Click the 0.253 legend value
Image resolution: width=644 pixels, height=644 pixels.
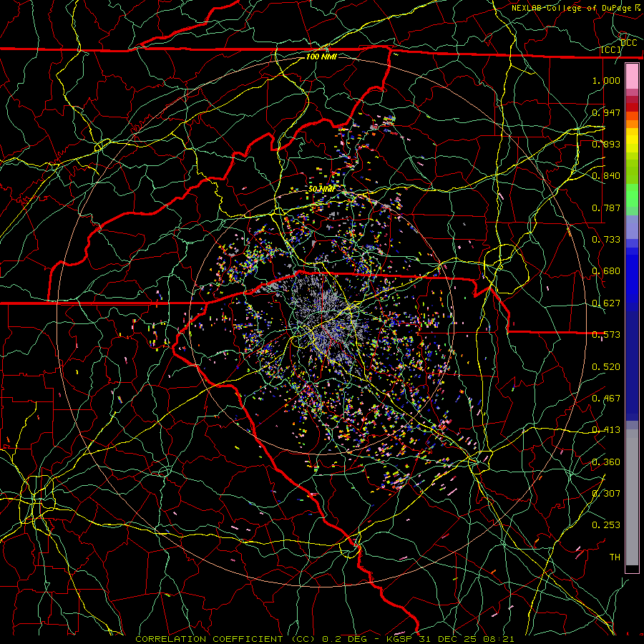point(606,525)
